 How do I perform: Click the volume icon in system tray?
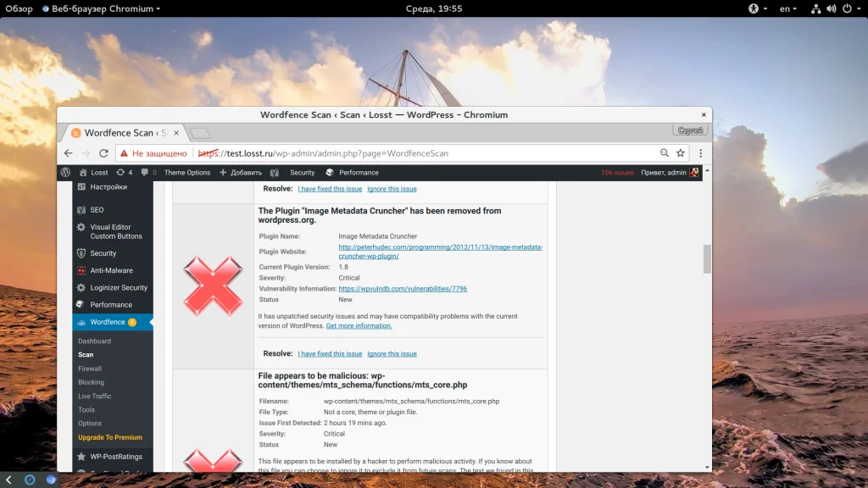(832, 8)
